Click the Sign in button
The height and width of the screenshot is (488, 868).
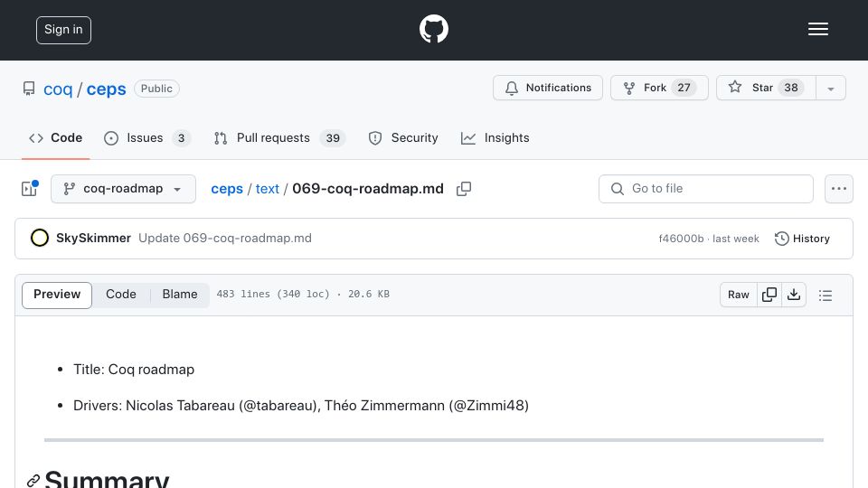(x=63, y=30)
